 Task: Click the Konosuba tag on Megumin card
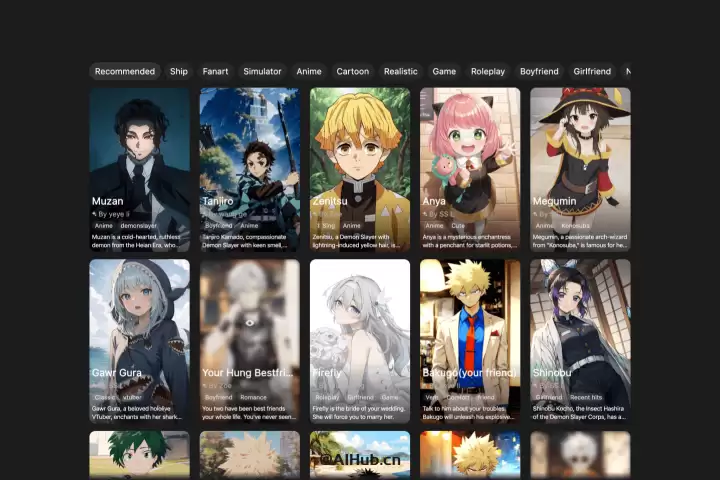[x=575, y=226]
